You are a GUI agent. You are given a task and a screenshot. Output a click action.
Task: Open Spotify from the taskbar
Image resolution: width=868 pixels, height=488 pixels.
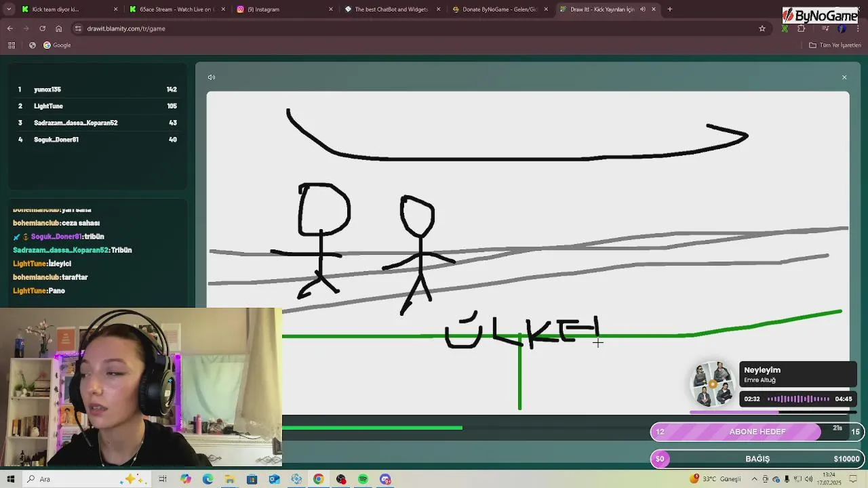pos(363,479)
